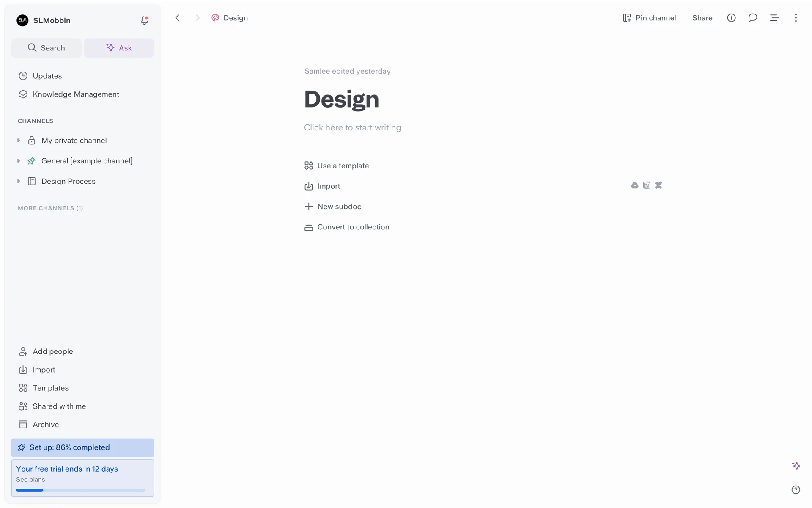This screenshot has height=508, width=812.
Task: Click the Google Drive import icon
Action: click(634, 185)
